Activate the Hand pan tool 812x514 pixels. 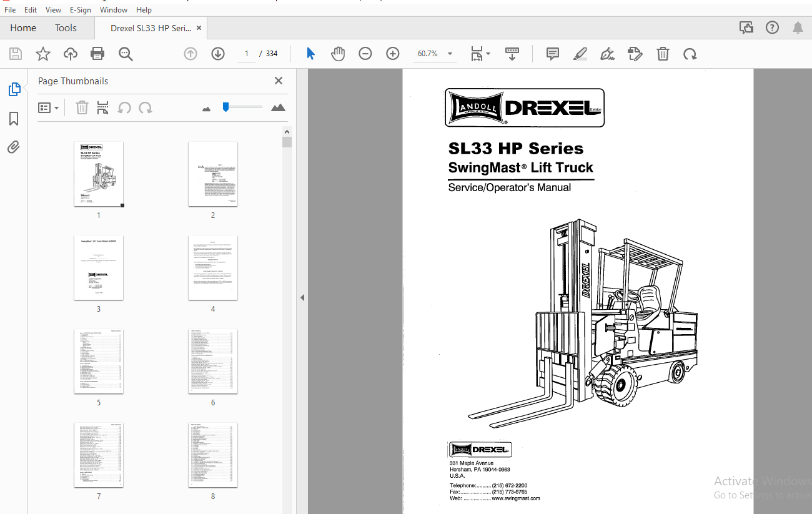338,54
